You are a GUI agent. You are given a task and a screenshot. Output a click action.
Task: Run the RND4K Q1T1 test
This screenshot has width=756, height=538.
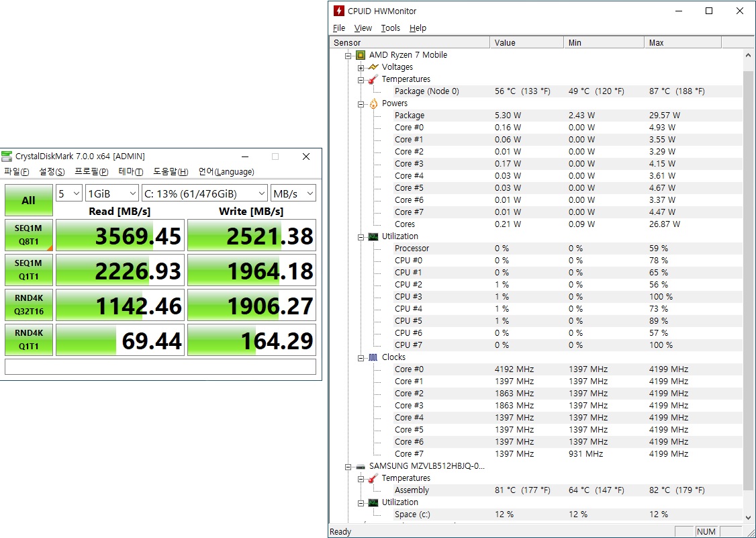coord(28,340)
